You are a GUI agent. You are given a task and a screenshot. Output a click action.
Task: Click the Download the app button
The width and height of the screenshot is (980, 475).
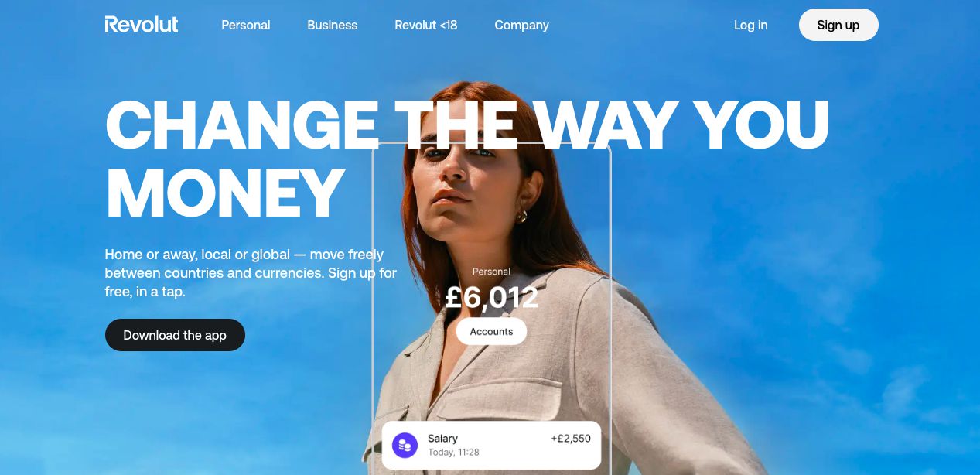click(175, 335)
